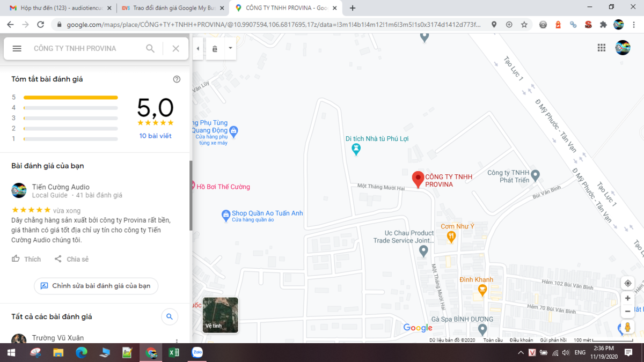Open the Google apps grid

(602, 48)
